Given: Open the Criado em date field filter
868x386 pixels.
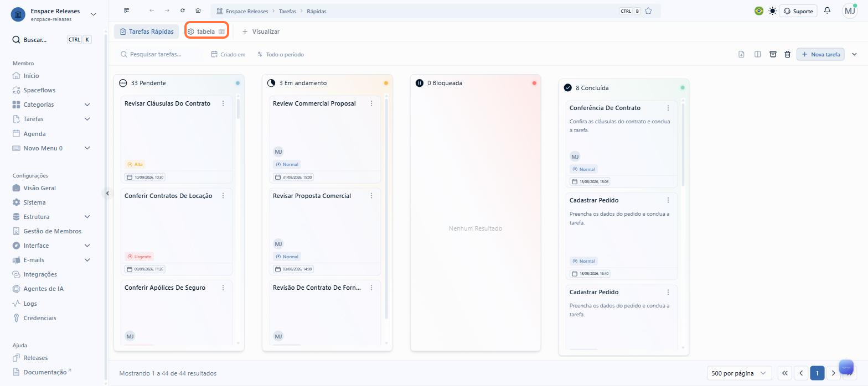Looking at the screenshot, I should 229,54.
